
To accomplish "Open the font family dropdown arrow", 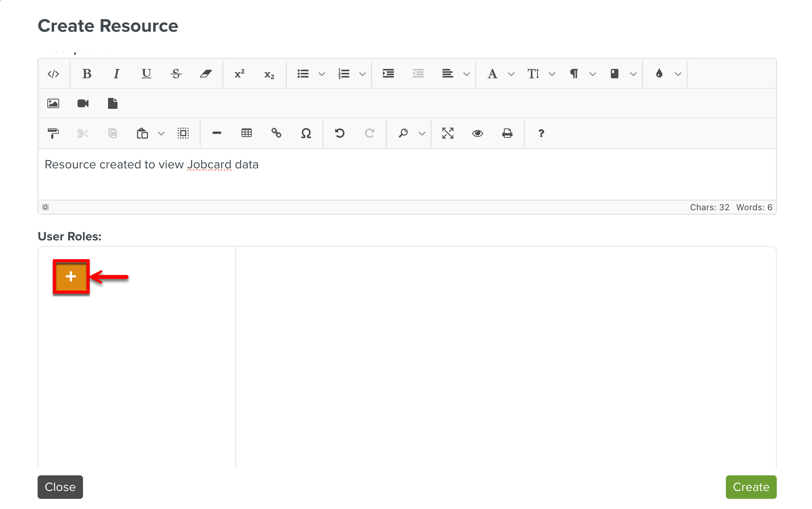I will click(511, 74).
